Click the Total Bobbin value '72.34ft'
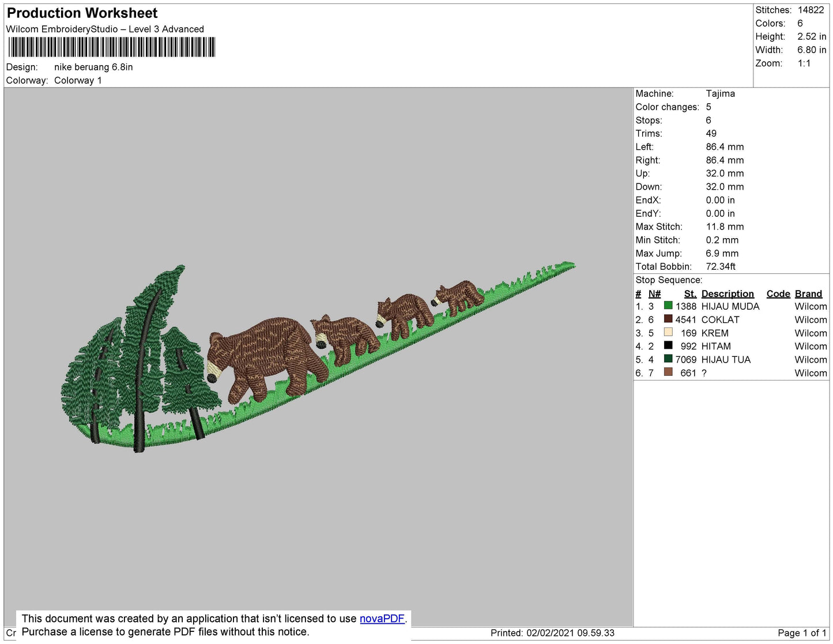 721,266
